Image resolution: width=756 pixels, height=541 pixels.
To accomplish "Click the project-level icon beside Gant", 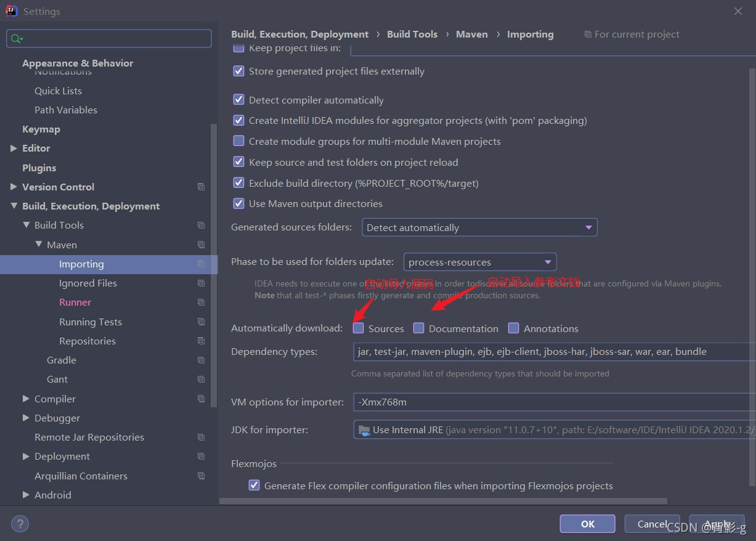I will [x=201, y=379].
